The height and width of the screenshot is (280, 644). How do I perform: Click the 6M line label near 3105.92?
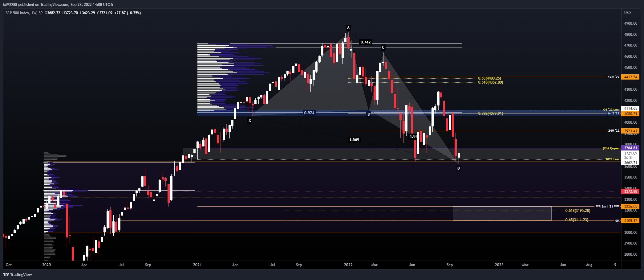tap(617, 221)
